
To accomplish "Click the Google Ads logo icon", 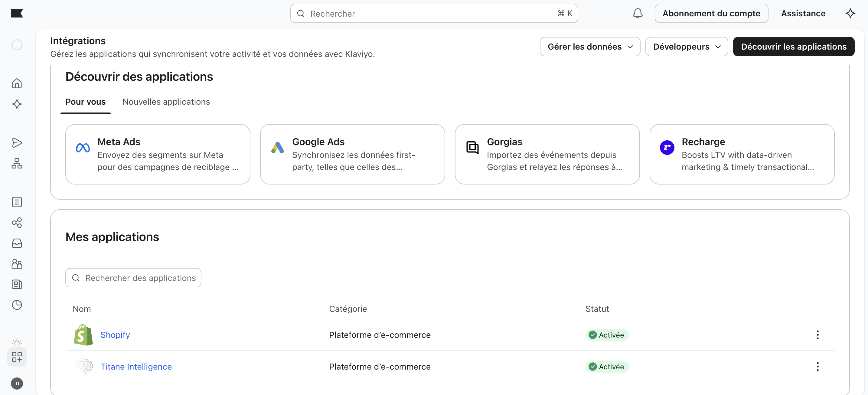I will coord(278,148).
